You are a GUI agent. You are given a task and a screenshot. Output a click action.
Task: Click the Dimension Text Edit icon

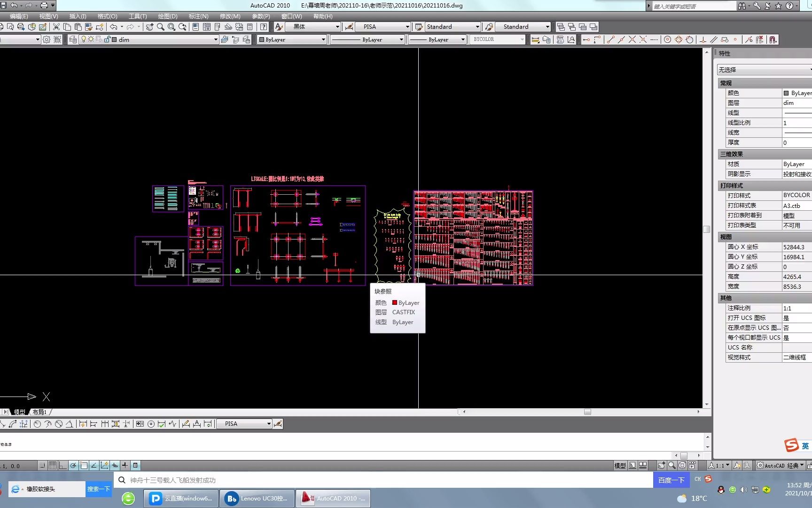pos(197,424)
